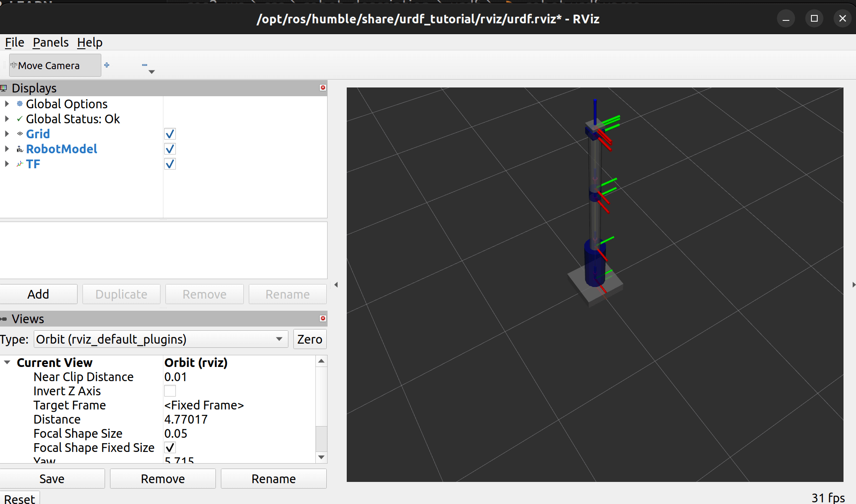Click the Add display button
The width and height of the screenshot is (856, 504).
38,294
